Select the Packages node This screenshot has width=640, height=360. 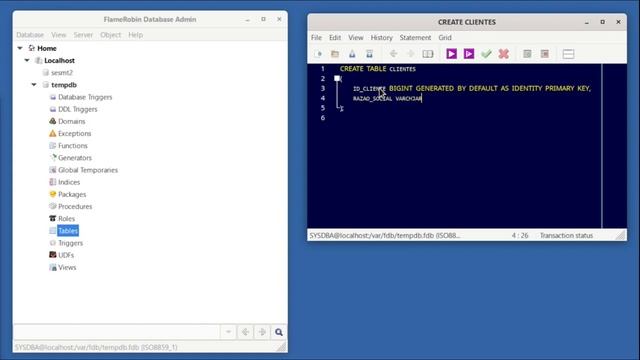(x=72, y=194)
